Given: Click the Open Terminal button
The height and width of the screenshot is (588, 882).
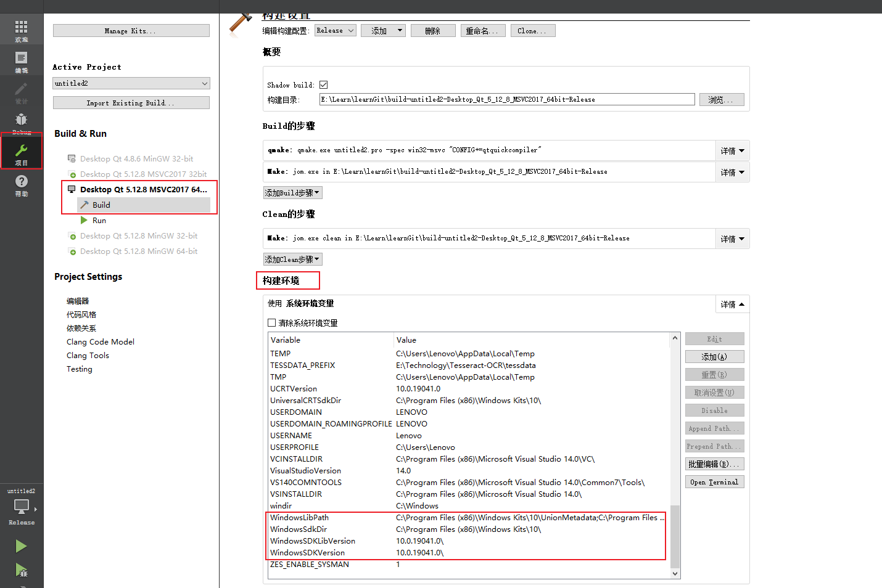Looking at the screenshot, I should (x=715, y=482).
